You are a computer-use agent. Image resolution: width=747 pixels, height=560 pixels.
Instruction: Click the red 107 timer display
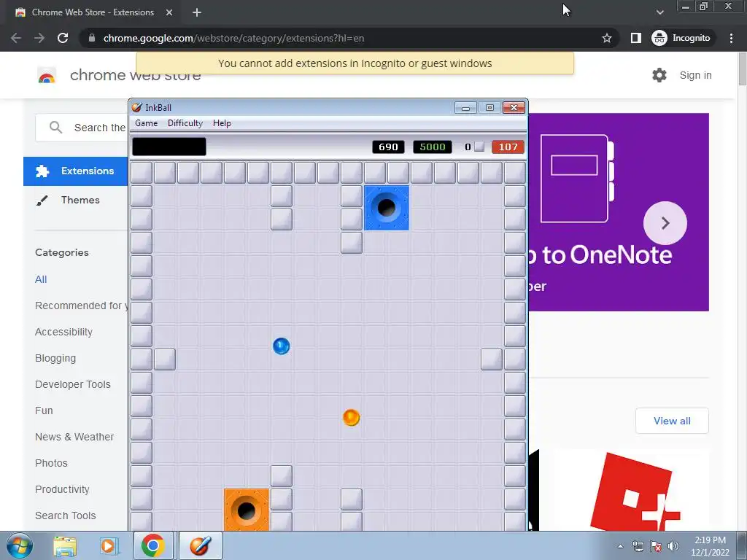click(508, 147)
